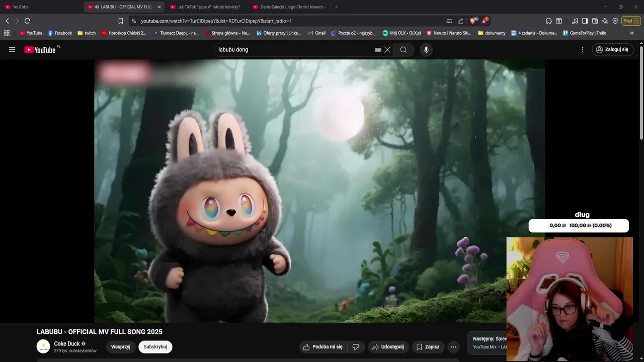Open the Gmail bookmark
The width and height of the screenshot is (644, 362).
point(316,33)
